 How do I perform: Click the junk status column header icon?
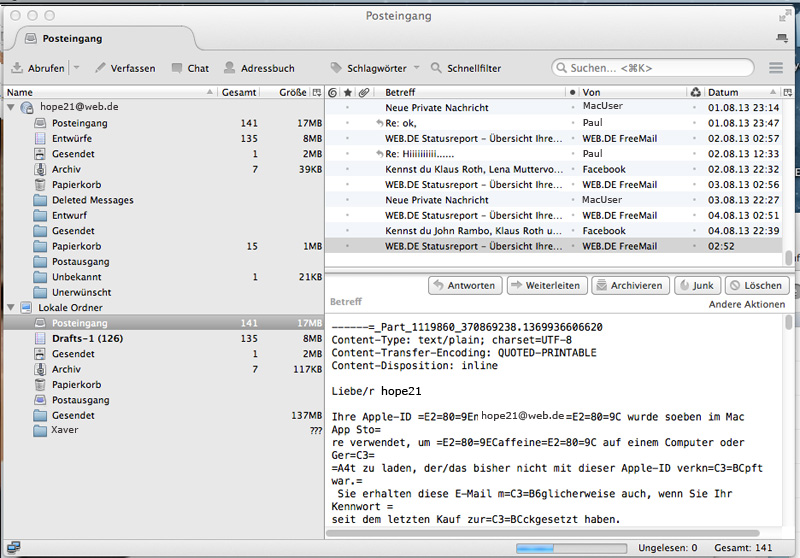pyautogui.click(x=695, y=92)
